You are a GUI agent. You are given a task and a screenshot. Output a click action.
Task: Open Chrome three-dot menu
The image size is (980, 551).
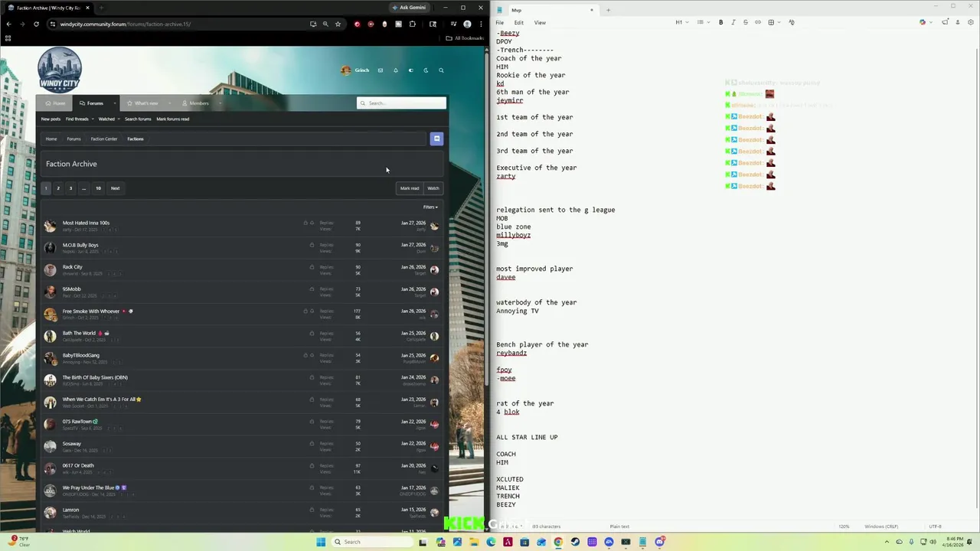[x=479, y=24]
